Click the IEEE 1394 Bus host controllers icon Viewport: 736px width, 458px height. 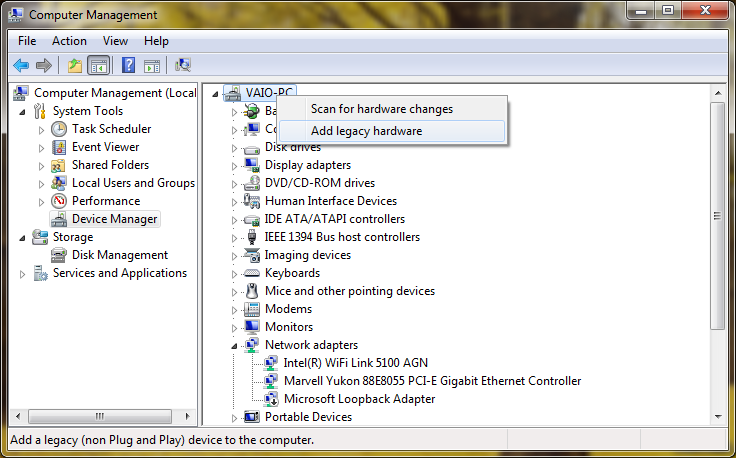click(x=252, y=237)
